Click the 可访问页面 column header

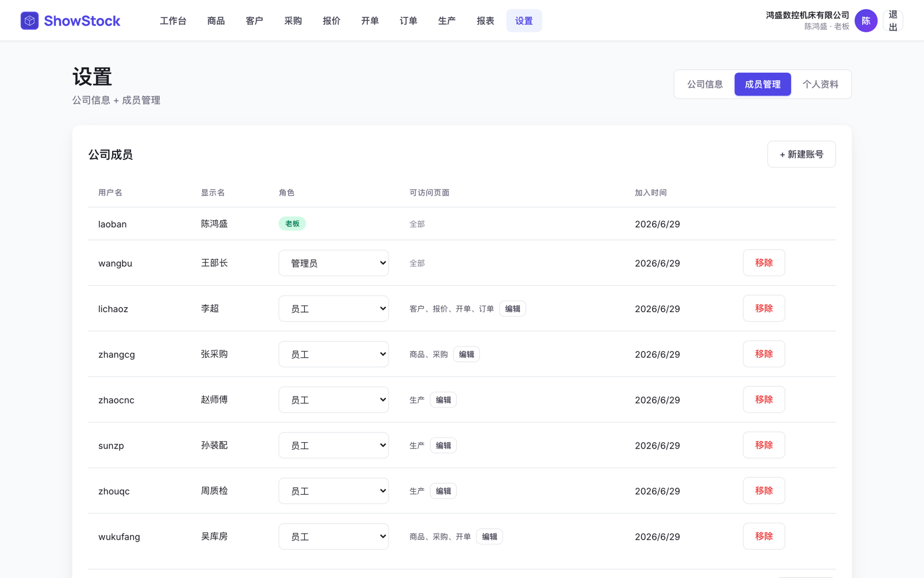click(429, 192)
